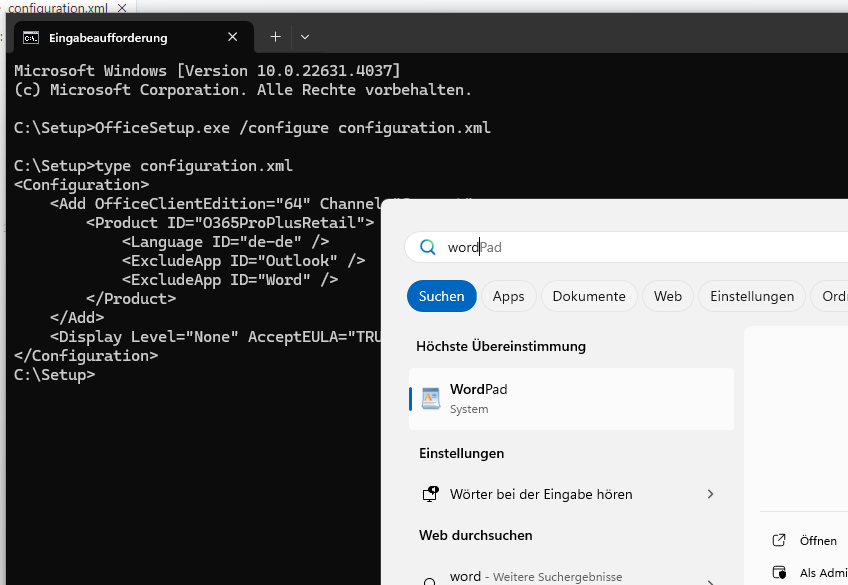Click the 'Einstellungen' results section heading
This screenshot has height=585, width=848.
[x=461, y=453]
